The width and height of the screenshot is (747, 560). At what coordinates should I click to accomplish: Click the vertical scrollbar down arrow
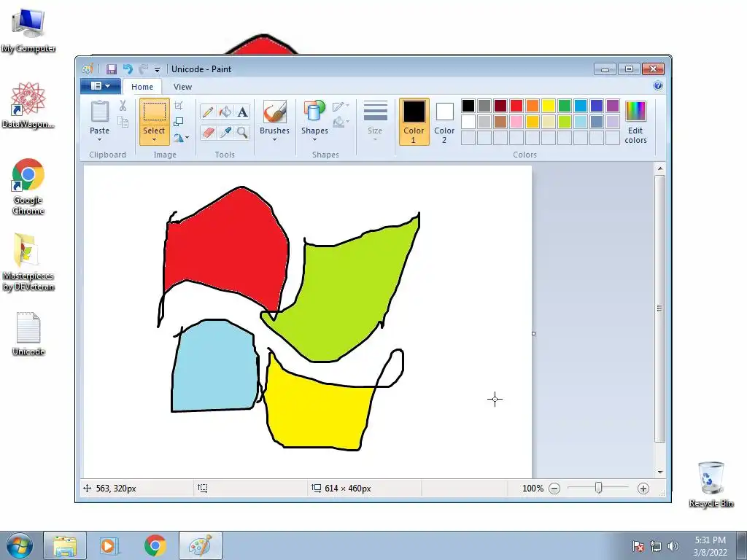pyautogui.click(x=659, y=472)
